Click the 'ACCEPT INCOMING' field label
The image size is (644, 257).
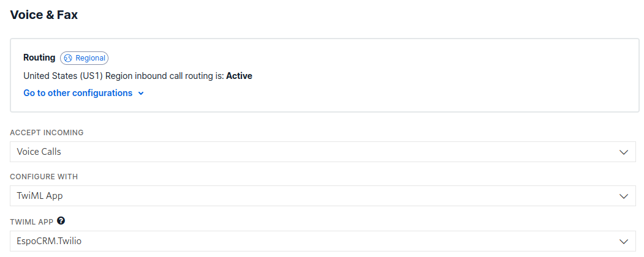tap(47, 132)
